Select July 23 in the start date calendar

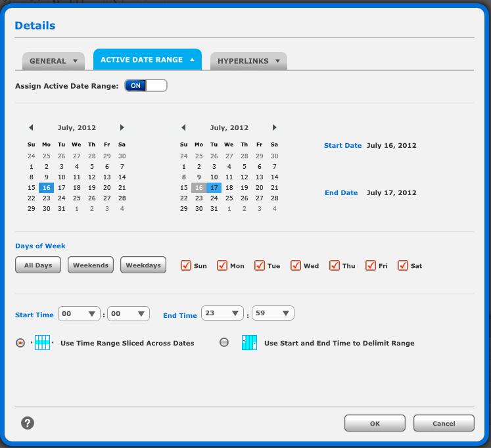coord(46,198)
